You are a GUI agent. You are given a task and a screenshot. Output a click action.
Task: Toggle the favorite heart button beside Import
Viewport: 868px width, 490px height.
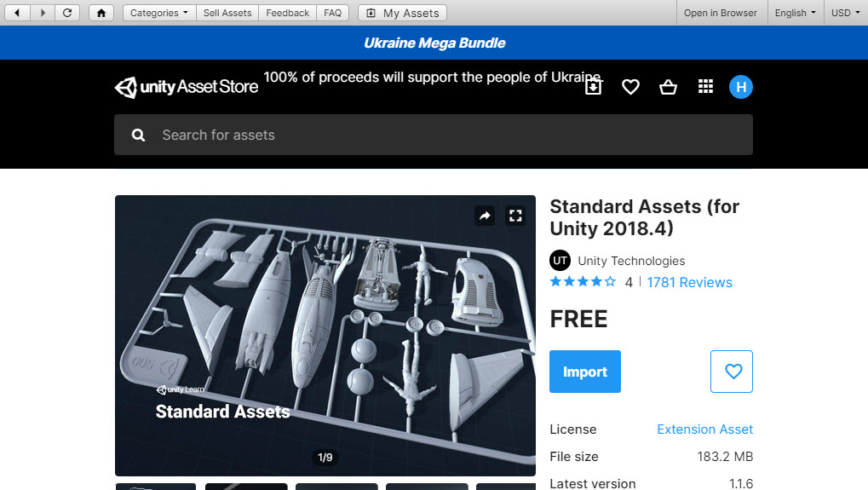[732, 372]
